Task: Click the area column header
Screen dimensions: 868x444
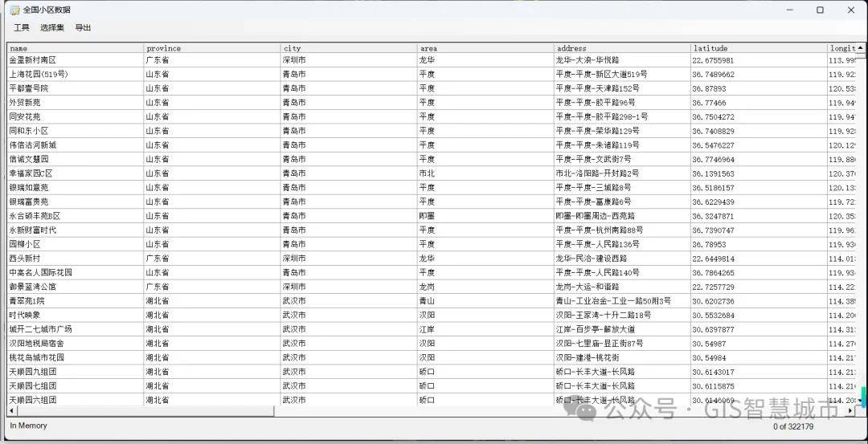Action: (485, 48)
